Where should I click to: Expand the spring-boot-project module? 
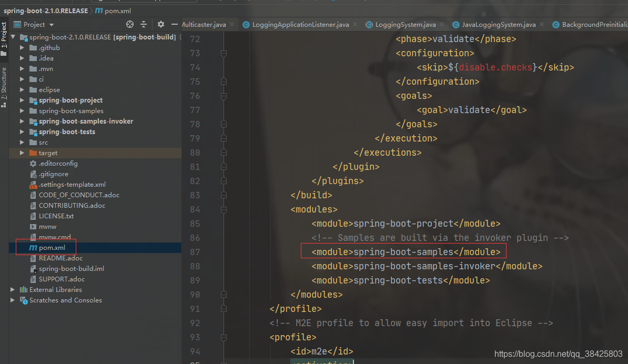tap(22, 100)
